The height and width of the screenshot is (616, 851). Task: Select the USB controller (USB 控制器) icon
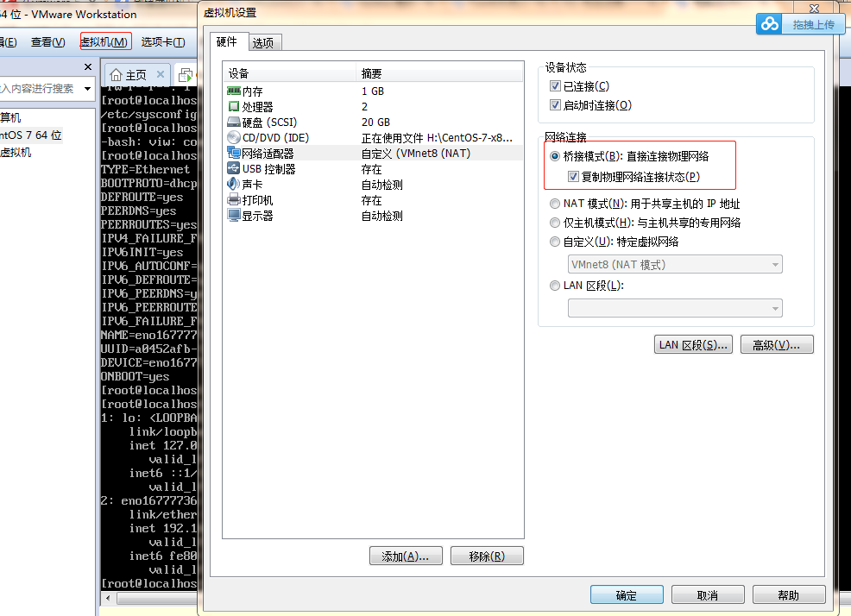pos(233,168)
